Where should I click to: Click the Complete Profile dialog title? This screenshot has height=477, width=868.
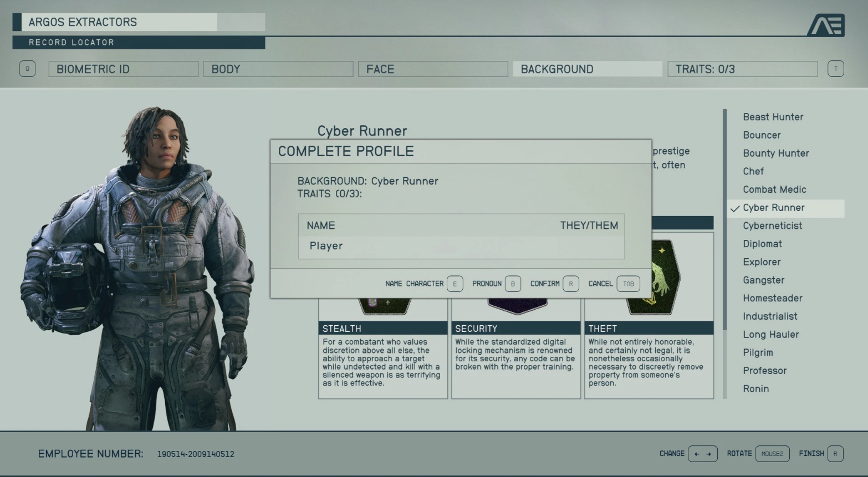pos(346,151)
